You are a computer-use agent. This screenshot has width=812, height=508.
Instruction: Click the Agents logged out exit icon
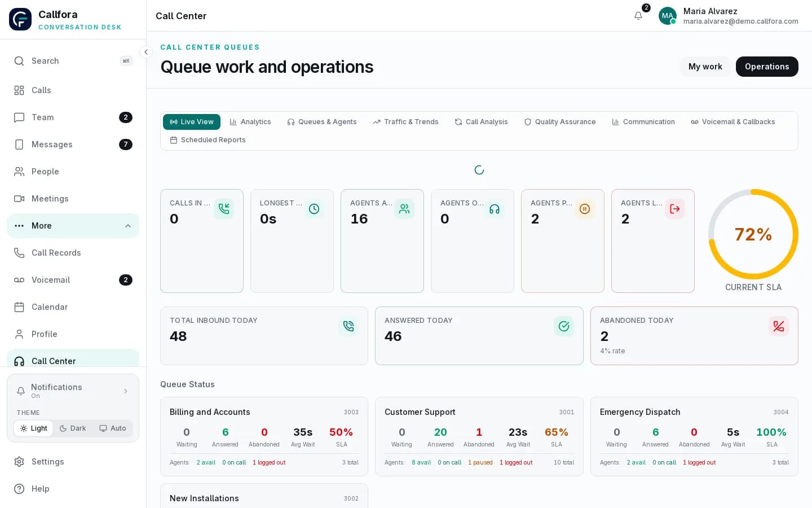point(675,209)
